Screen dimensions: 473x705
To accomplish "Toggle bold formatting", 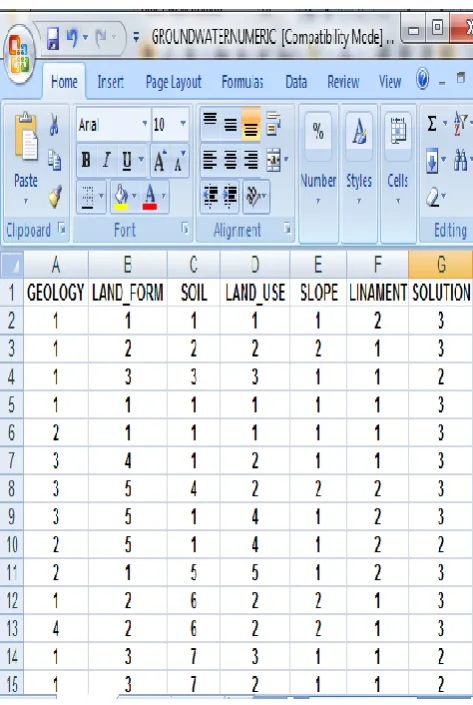I will pyautogui.click(x=86, y=160).
